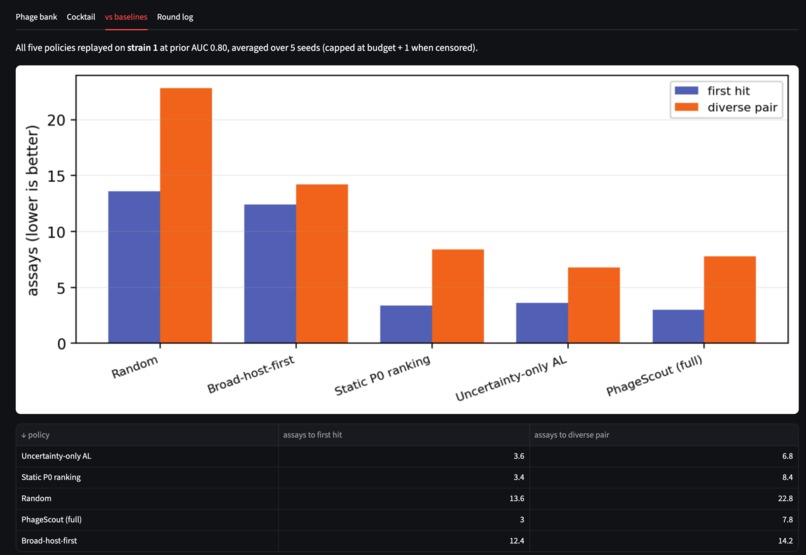The height and width of the screenshot is (555, 806).
Task: Click the blue first hit legend swatch
Action: (x=686, y=90)
